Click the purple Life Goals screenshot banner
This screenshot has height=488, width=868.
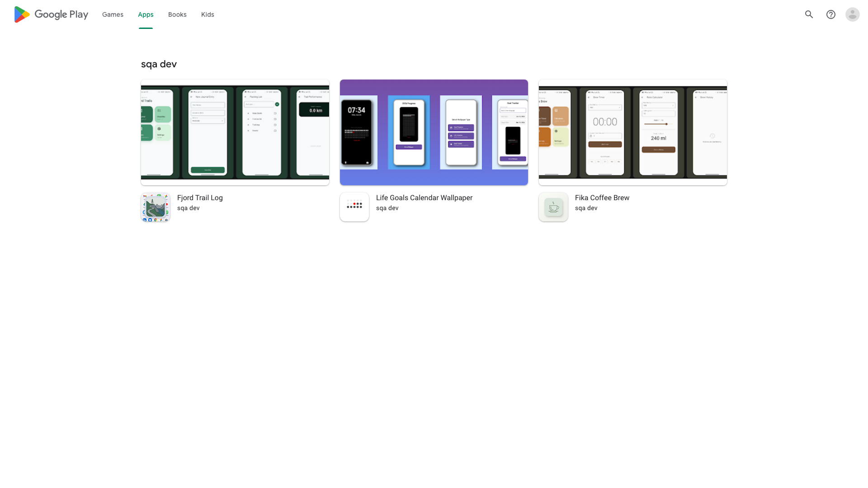click(434, 132)
